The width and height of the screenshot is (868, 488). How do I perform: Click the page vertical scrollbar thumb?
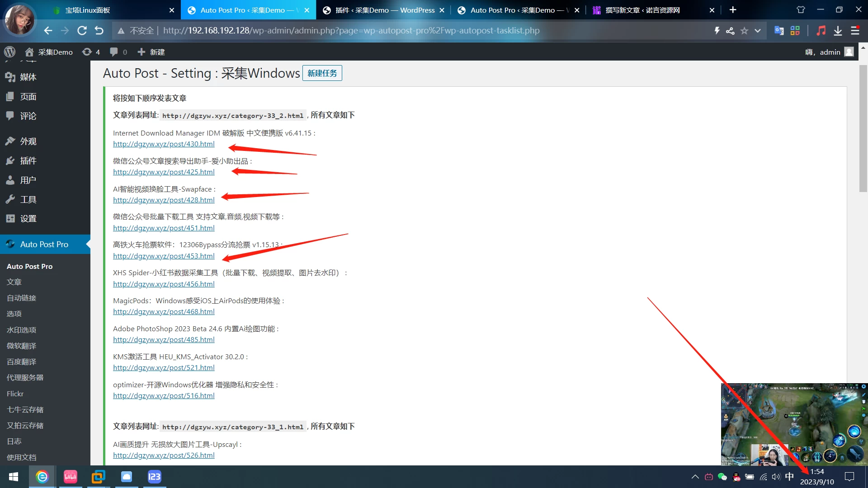[x=863, y=129]
